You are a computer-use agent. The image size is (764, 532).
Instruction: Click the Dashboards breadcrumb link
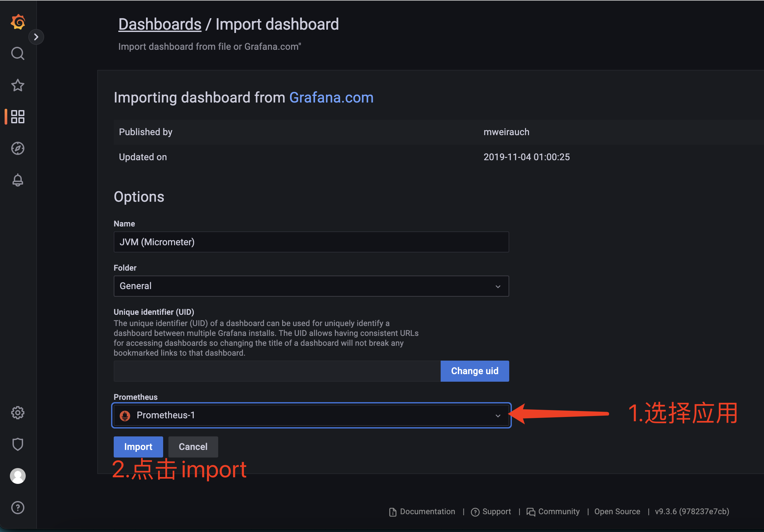click(160, 24)
